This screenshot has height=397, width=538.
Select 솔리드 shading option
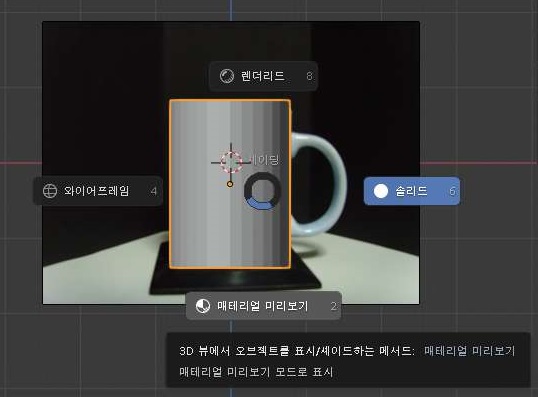tap(412, 191)
